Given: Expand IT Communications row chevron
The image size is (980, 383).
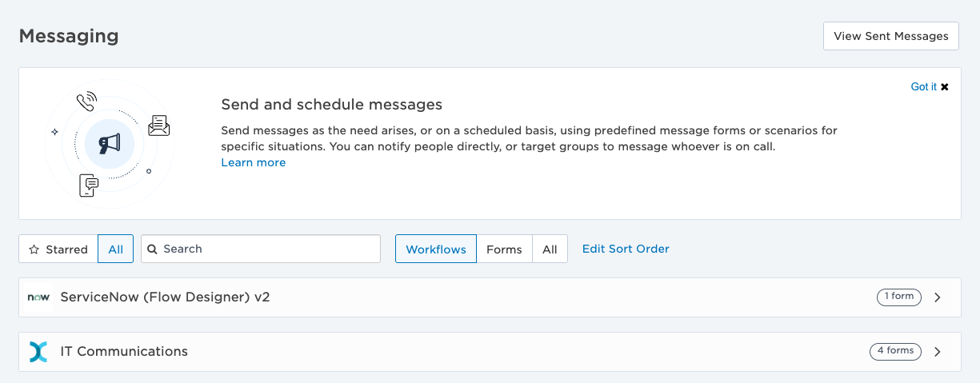Looking at the screenshot, I should click(938, 352).
